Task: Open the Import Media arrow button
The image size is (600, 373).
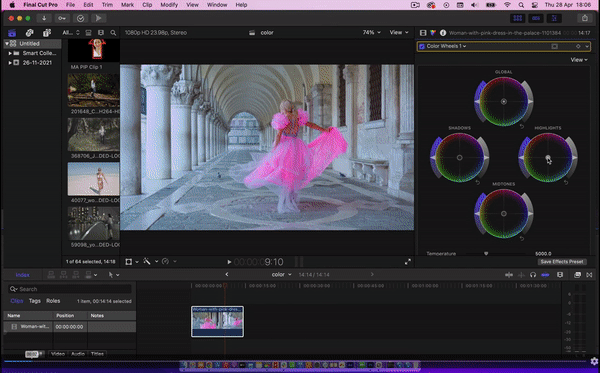Action: (44, 18)
